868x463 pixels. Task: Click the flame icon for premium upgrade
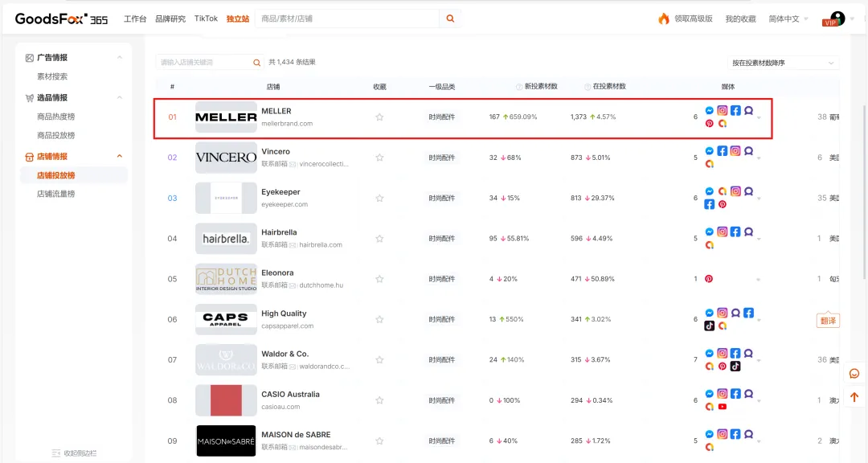coord(663,18)
